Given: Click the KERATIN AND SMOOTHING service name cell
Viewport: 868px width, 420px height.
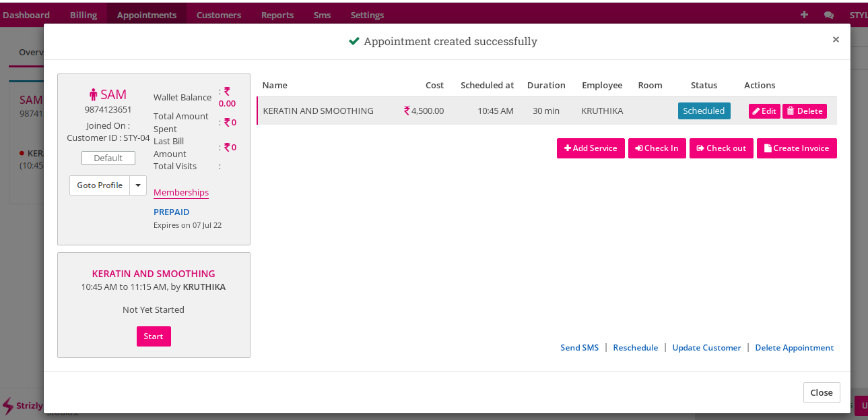Looking at the screenshot, I should point(318,111).
